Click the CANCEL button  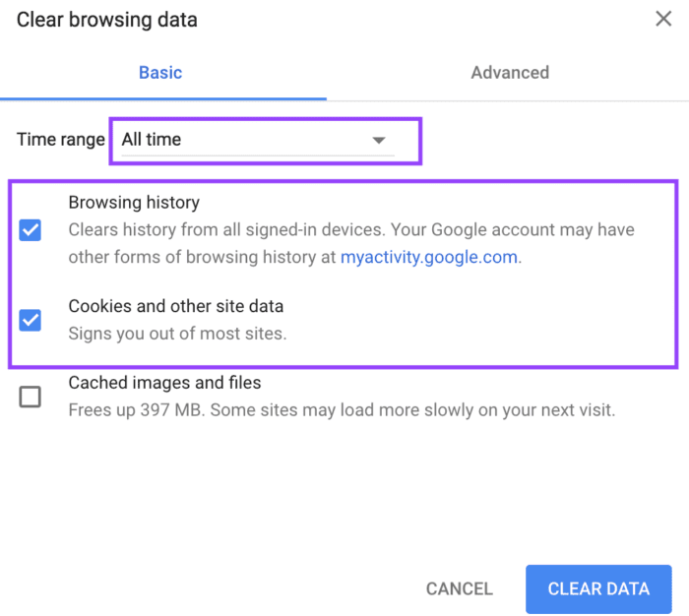[x=460, y=588]
